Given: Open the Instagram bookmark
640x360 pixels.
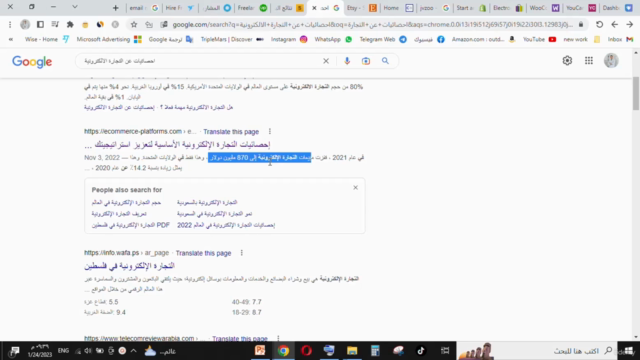Looking at the screenshot, I should coord(289,39).
